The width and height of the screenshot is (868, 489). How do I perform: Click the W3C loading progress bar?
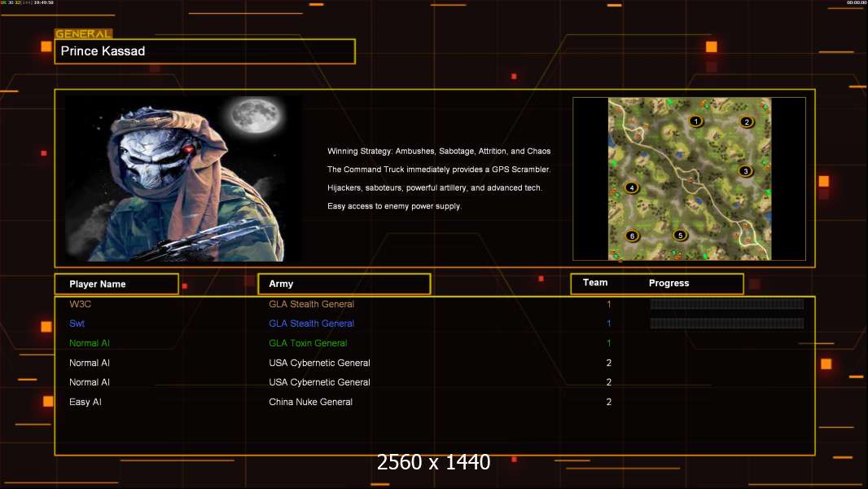(x=727, y=303)
